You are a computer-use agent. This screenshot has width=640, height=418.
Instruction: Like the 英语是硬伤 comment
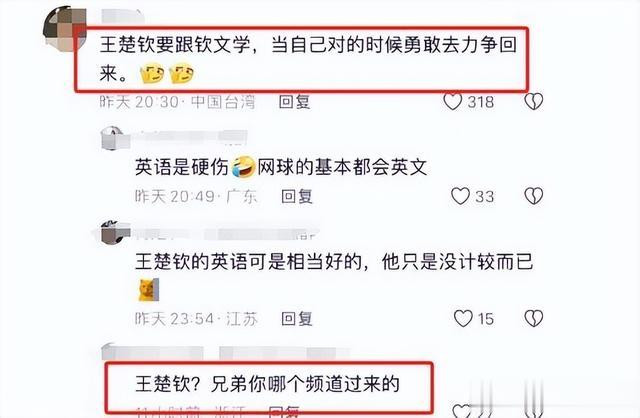point(460,196)
